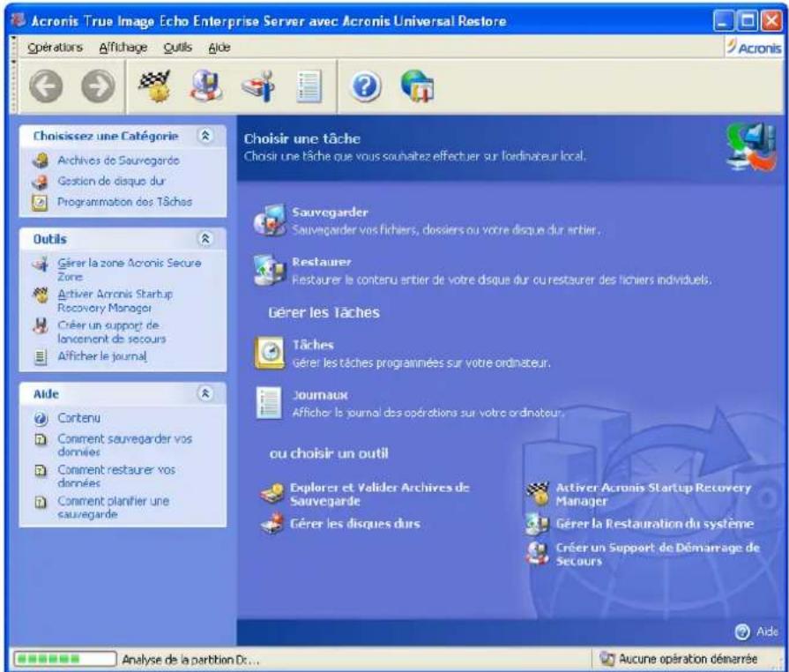Select sidebar Activer Acronis Startup Recovery Manager link
The image size is (789, 672).
115,301
